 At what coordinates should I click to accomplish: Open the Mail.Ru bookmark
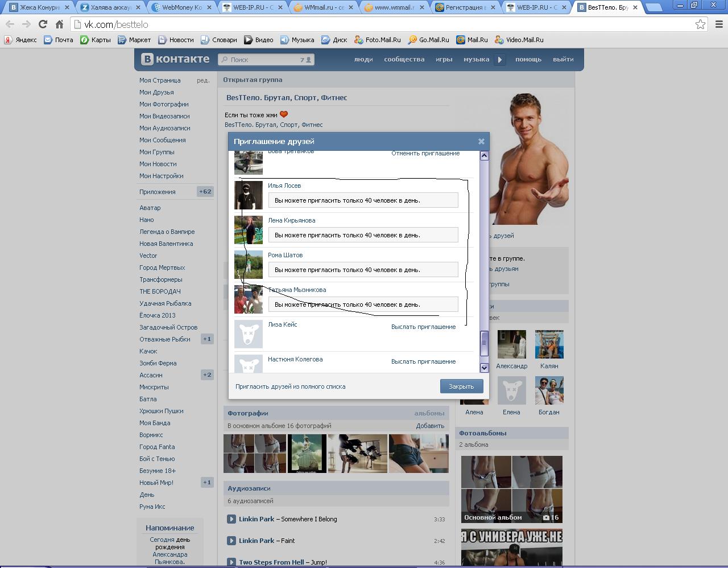click(471, 40)
